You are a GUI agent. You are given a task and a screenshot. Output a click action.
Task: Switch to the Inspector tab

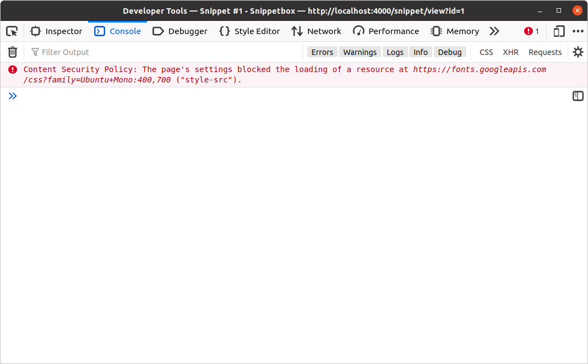click(56, 31)
